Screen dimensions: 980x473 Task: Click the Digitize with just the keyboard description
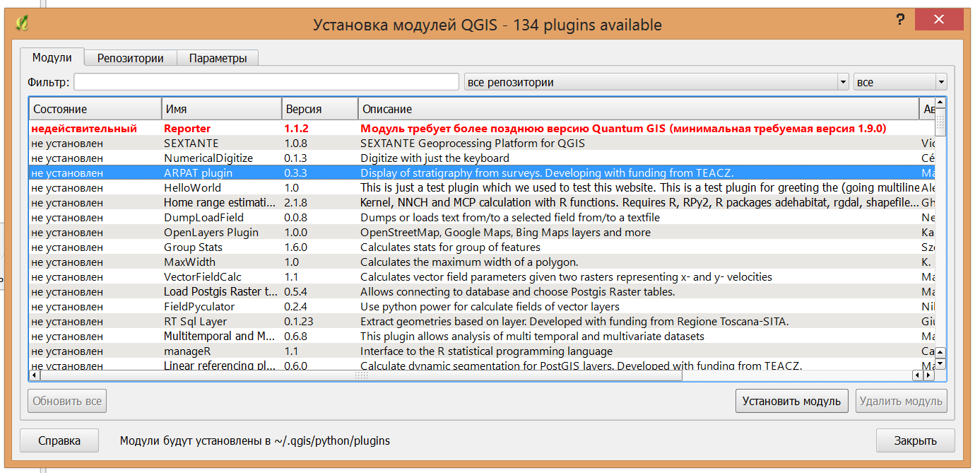point(435,158)
